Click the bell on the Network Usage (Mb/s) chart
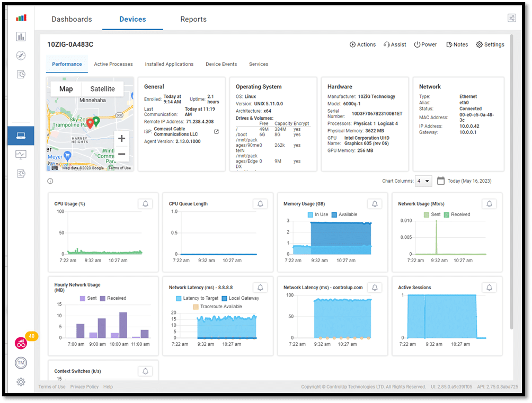Image resolution: width=532 pixels, height=403 pixels. tap(489, 204)
